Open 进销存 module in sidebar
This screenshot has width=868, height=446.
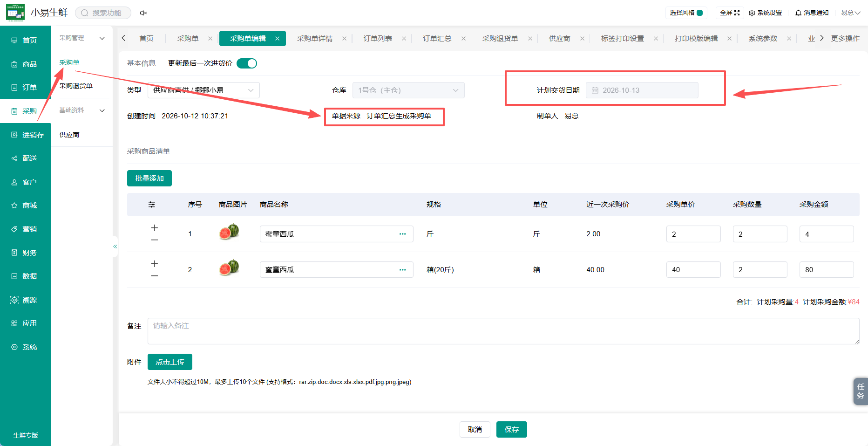(26, 135)
